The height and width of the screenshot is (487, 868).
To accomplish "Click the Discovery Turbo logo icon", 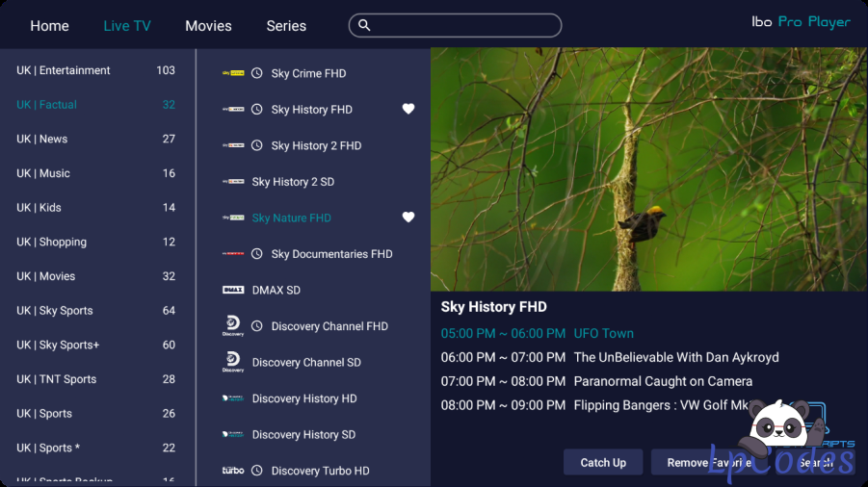I will point(233,471).
